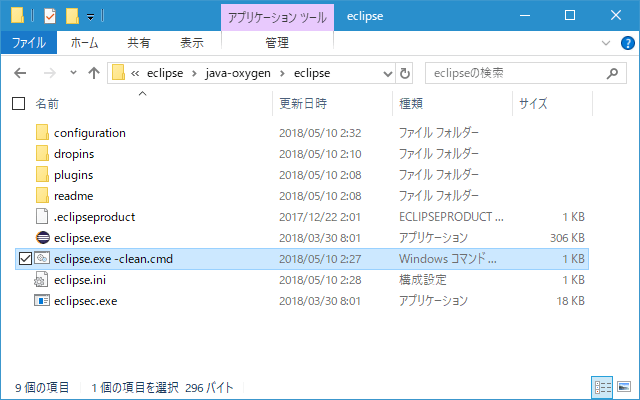Sort by 名前 column header
The image size is (640, 400).
pyautogui.click(x=47, y=104)
